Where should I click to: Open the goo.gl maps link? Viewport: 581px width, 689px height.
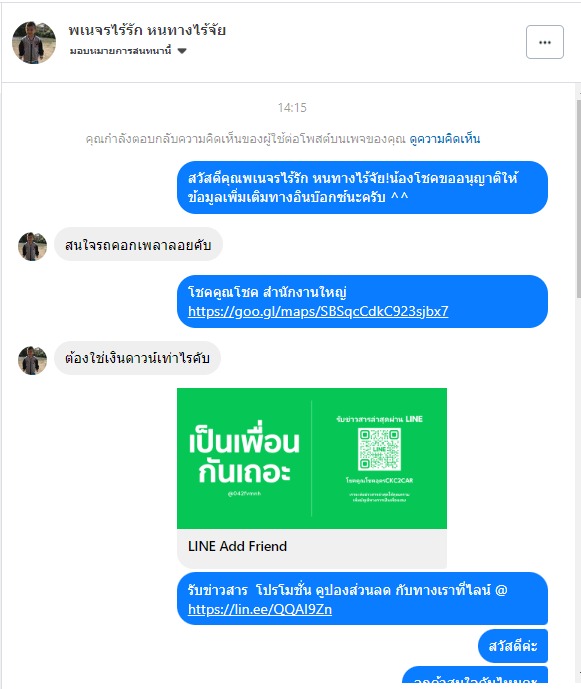click(x=318, y=311)
